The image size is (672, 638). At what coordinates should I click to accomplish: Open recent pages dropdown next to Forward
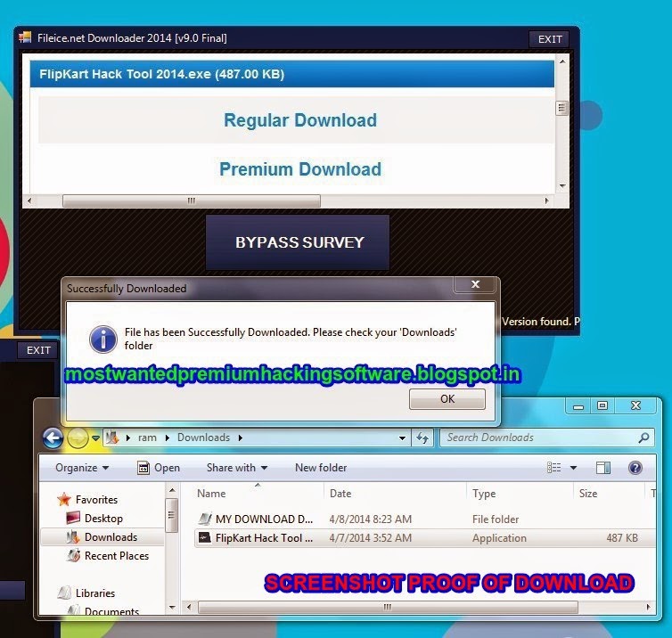tap(96, 438)
